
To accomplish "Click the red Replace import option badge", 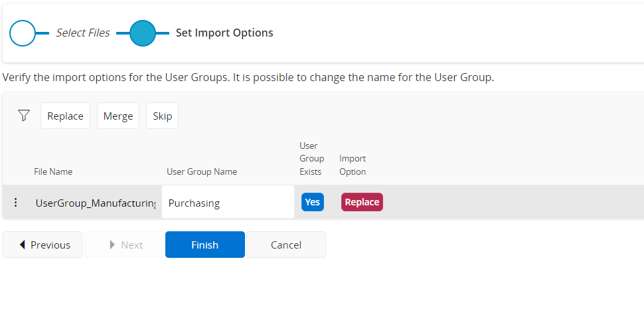I will [x=362, y=202].
